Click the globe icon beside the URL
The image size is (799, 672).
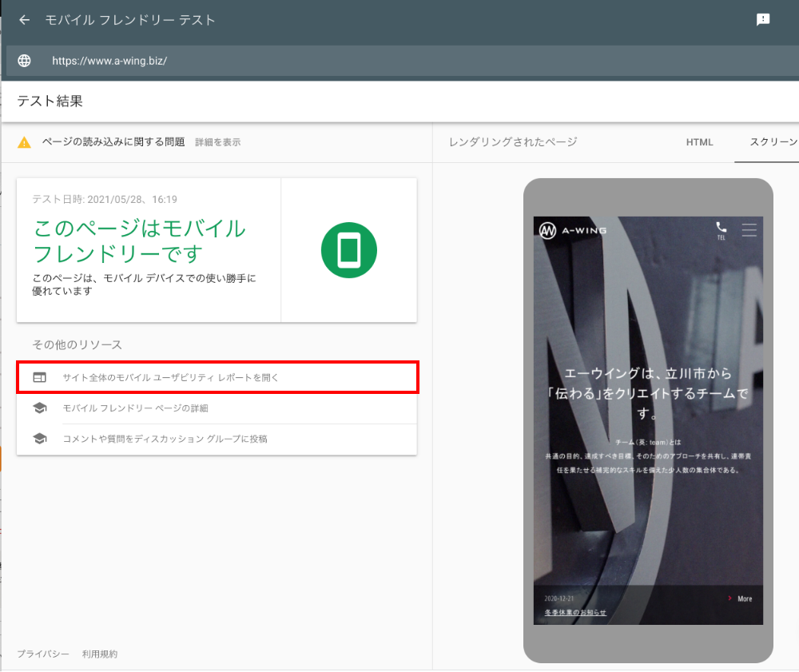24,61
